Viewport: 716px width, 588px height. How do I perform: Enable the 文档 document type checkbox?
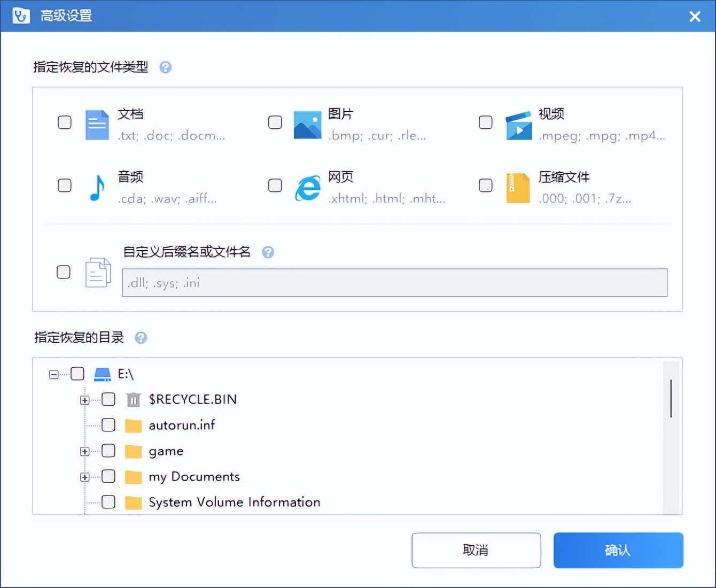coord(64,122)
